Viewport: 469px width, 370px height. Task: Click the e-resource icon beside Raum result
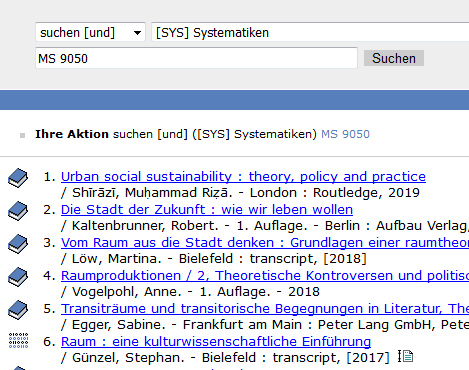tap(18, 340)
